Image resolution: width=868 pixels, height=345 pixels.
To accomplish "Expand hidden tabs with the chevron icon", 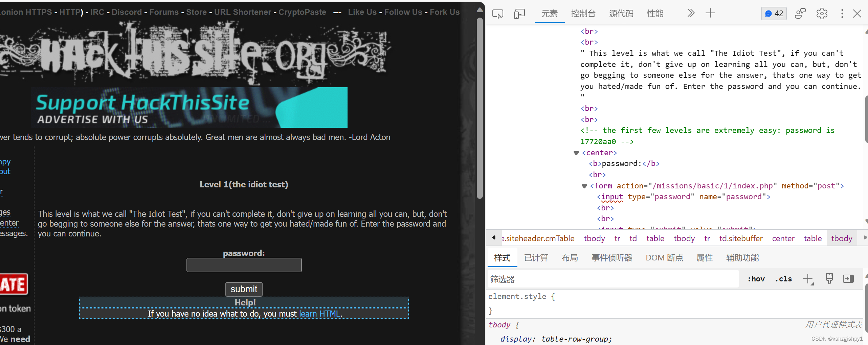I will 691,14.
